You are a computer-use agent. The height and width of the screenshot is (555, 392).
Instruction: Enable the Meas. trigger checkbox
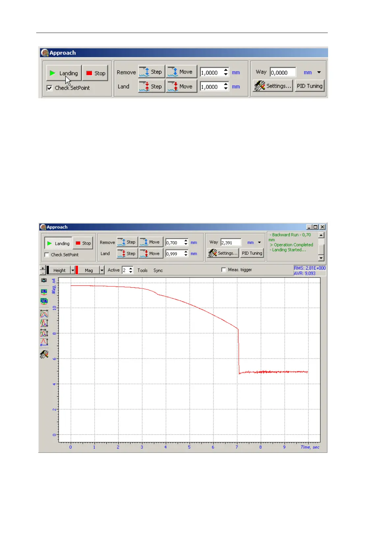(224, 270)
